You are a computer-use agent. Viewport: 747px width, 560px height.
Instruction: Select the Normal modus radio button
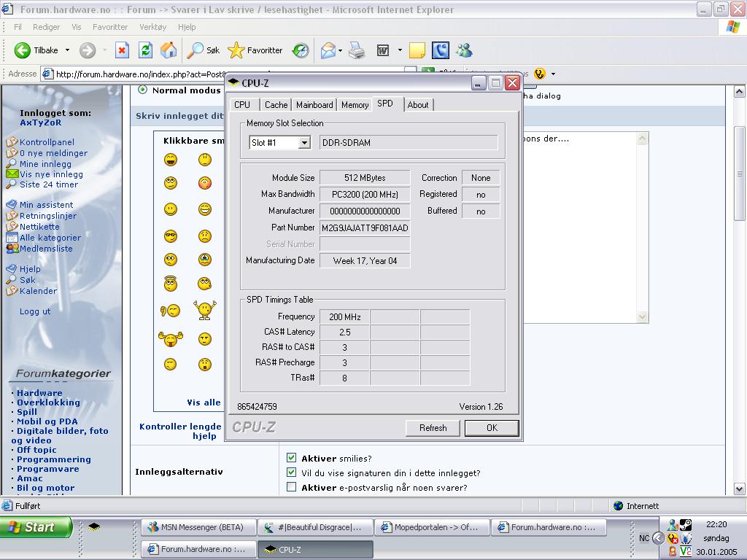coord(142,90)
